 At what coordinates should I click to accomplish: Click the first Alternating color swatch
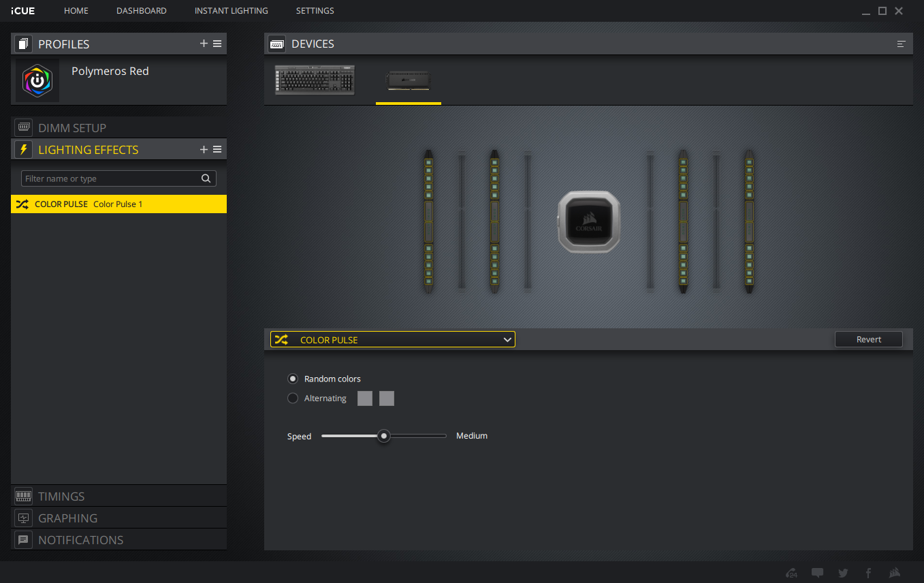pos(365,398)
